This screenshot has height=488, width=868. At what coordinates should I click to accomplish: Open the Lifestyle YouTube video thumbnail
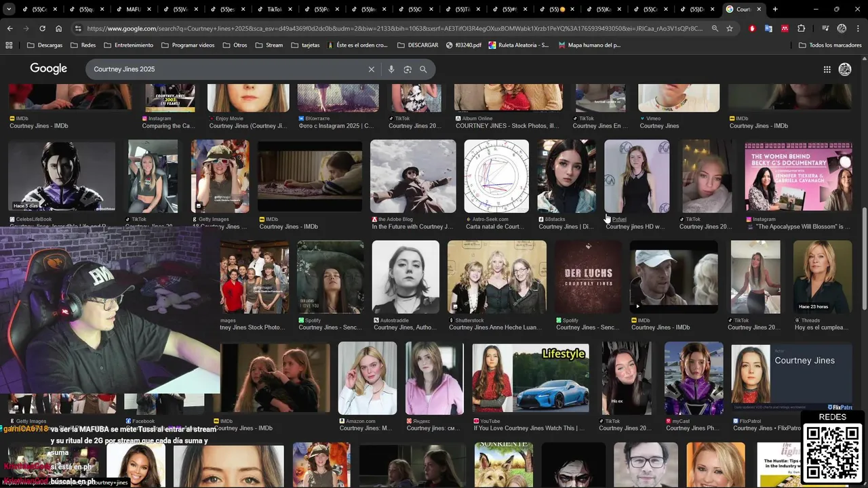(531, 378)
